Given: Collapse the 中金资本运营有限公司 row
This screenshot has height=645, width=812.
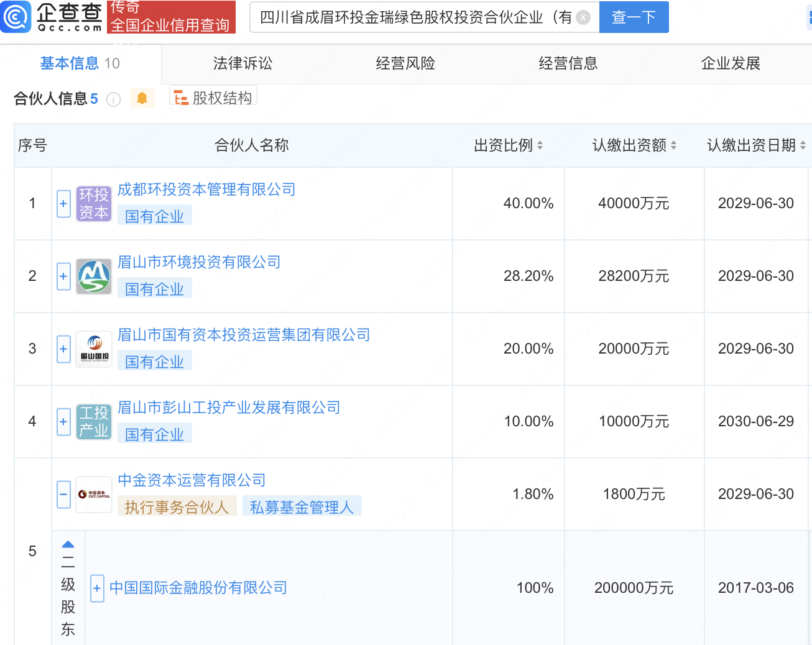Looking at the screenshot, I should point(63,495).
